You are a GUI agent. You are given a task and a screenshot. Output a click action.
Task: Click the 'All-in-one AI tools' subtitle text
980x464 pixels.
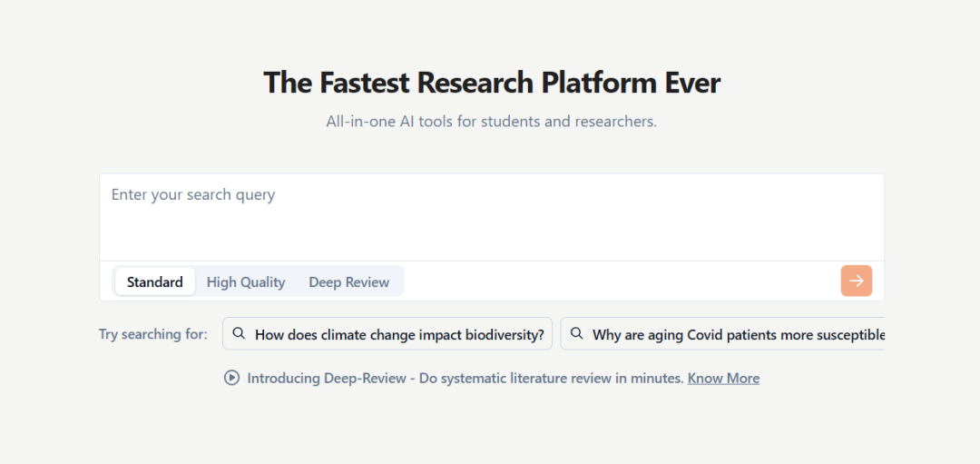492,122
